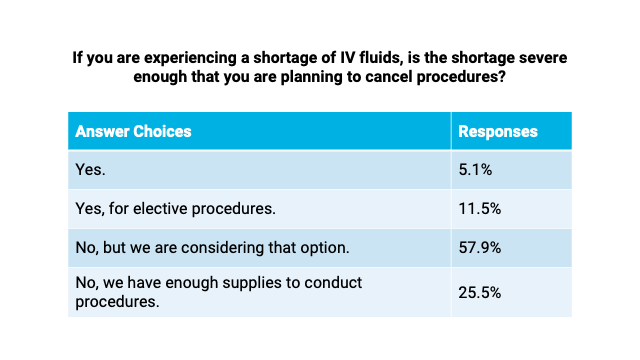Select 'Yes, for elective procedures.' row

point(320,209)
